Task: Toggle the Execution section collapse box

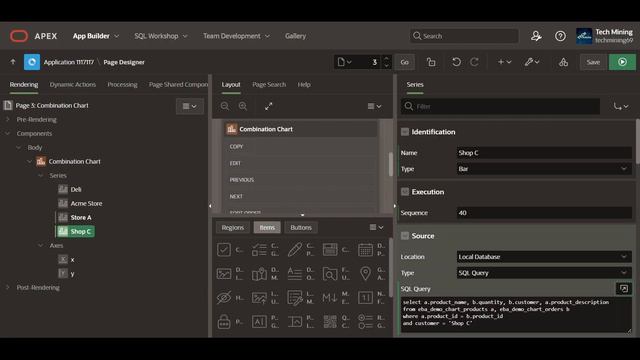Action: [x=404, y=192]
